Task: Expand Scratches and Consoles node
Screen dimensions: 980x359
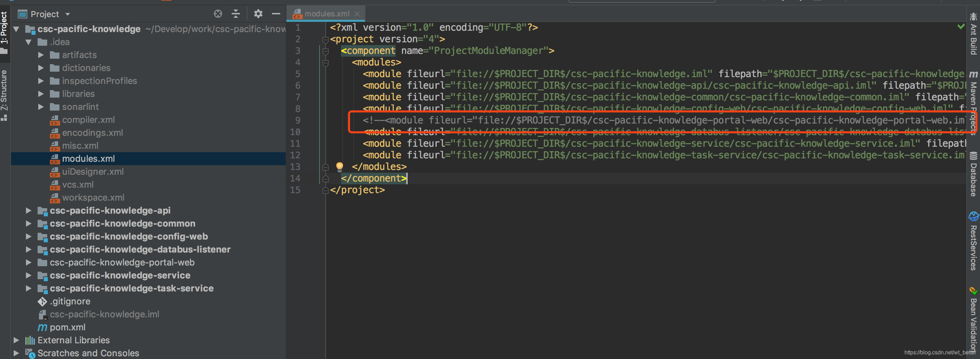Action: tap(16, 353)
